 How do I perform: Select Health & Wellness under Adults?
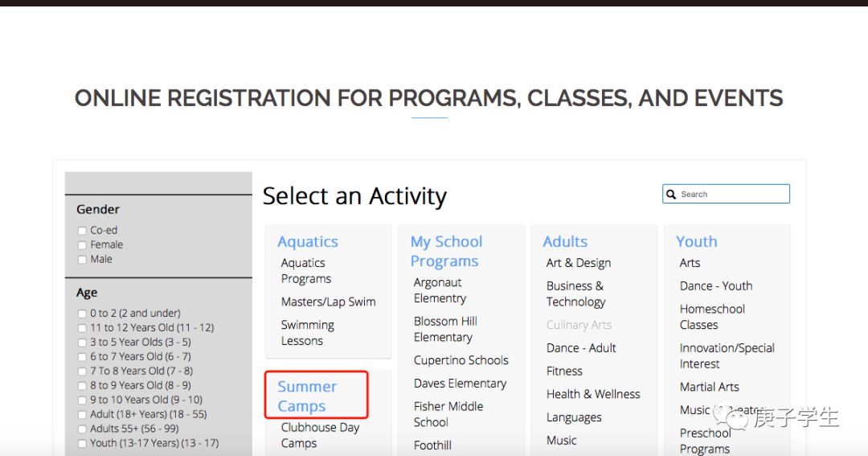(x=593, y=394)
